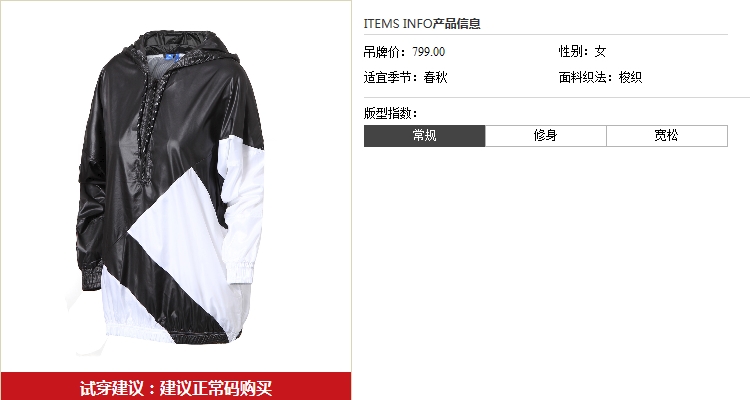Click the red 试穿建议 banner
The height and width of the screenshot is (400, 750).
176,387
